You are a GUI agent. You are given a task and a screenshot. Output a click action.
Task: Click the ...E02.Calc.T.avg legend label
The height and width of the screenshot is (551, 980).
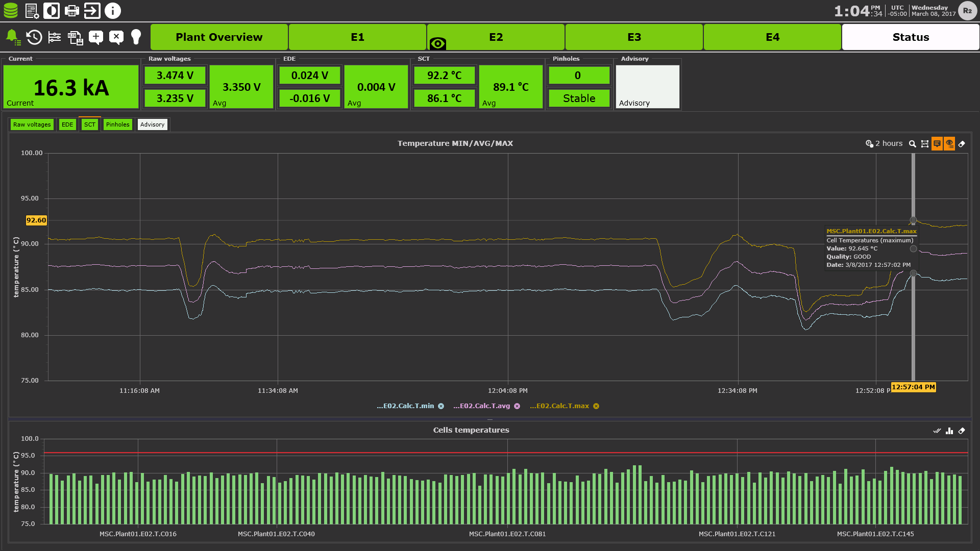pyautogui.click(x=481, y=406)
